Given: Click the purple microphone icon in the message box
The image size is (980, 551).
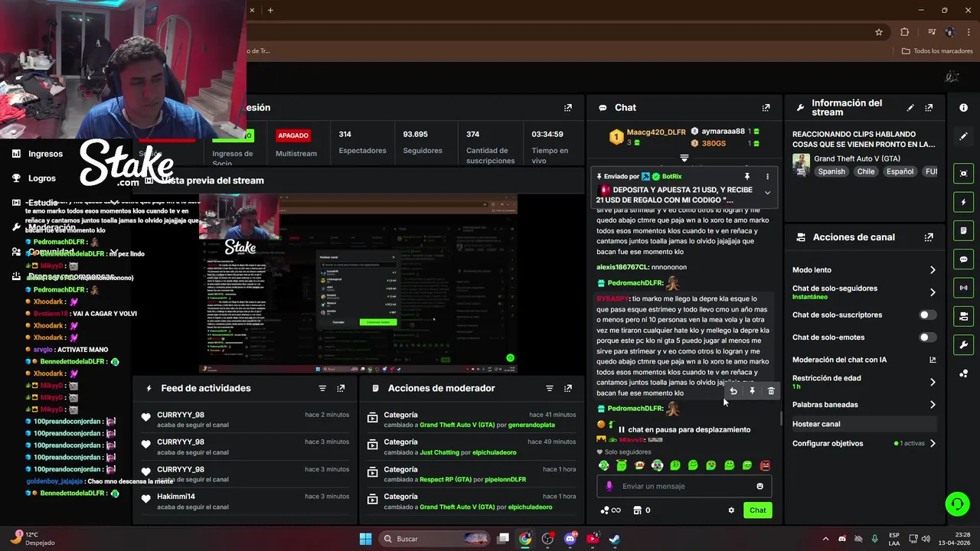Looking at the screenshot, I should tap(609, 486).
